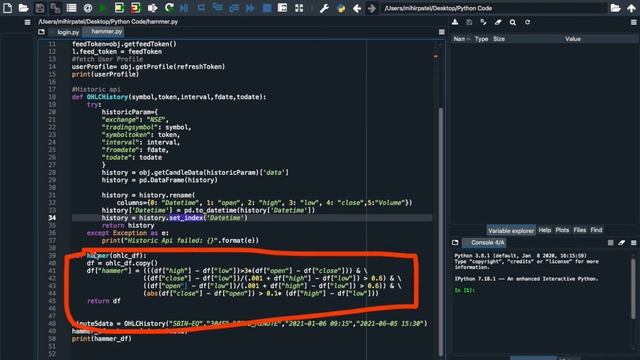Step over the current line in the debugger

coord(201,8)
